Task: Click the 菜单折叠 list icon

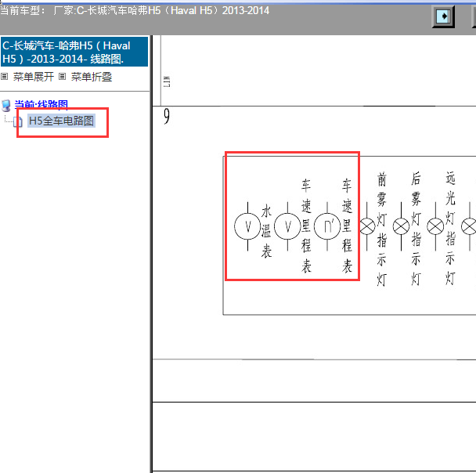Action: [62, 77]
